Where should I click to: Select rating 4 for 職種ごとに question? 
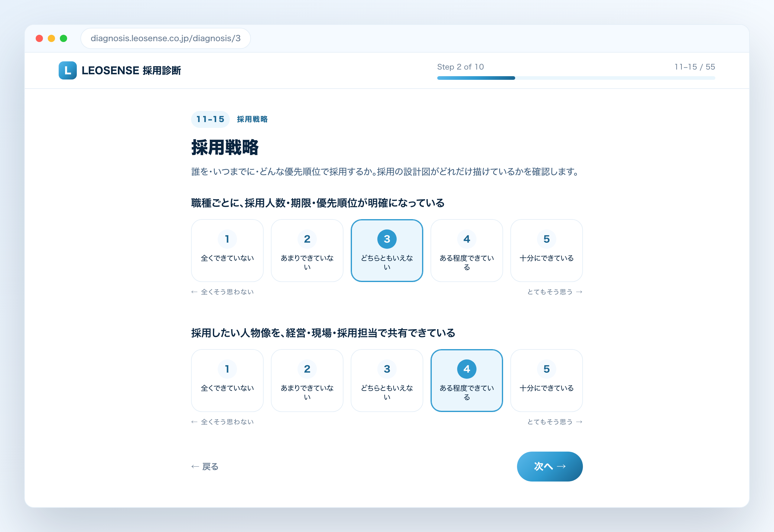(x=467, y=250)
